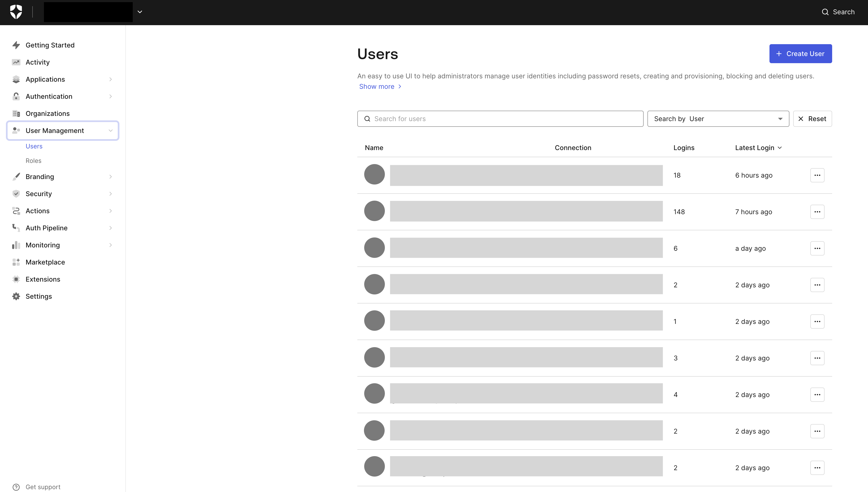
Task: Open the first user's row actions menu
Action: click(x=817, y=175)
